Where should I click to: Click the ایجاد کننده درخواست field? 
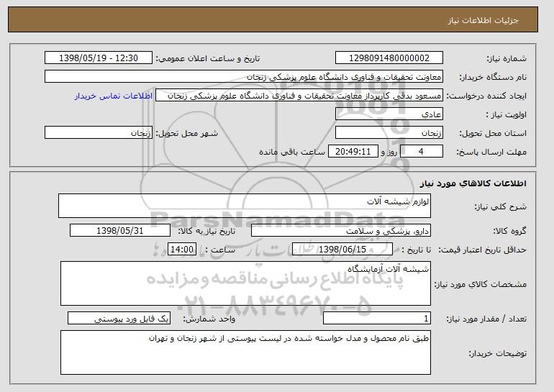299,96
